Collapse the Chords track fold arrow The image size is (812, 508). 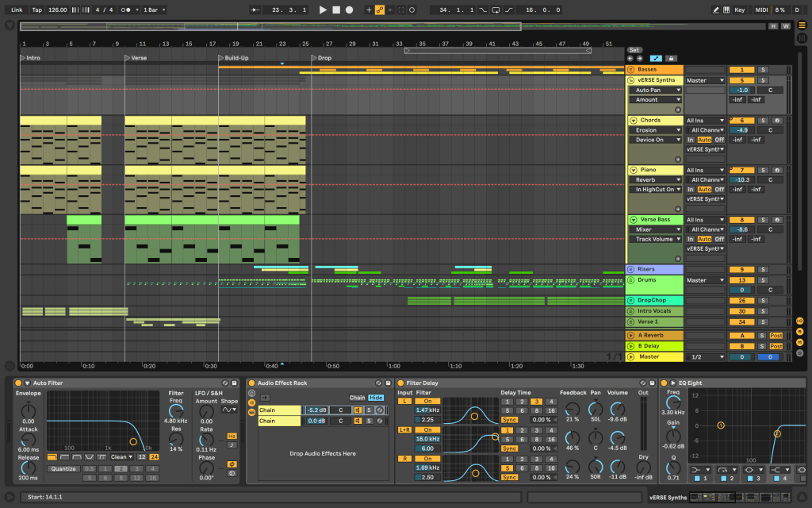click(633, 120)
